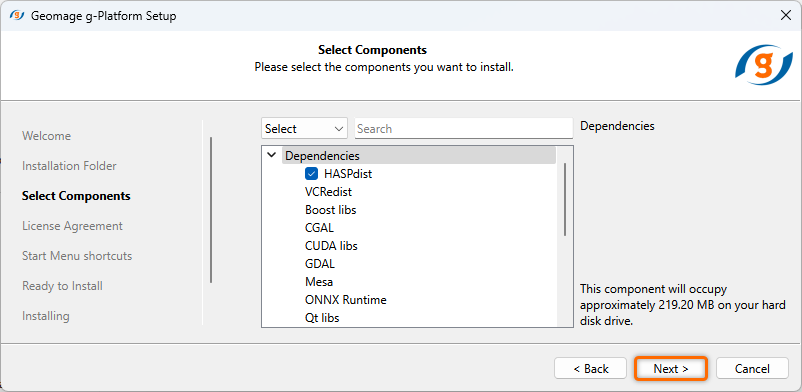
Task: Click the Select Components step
Action: pyautogui.click(x=76, y=196)
